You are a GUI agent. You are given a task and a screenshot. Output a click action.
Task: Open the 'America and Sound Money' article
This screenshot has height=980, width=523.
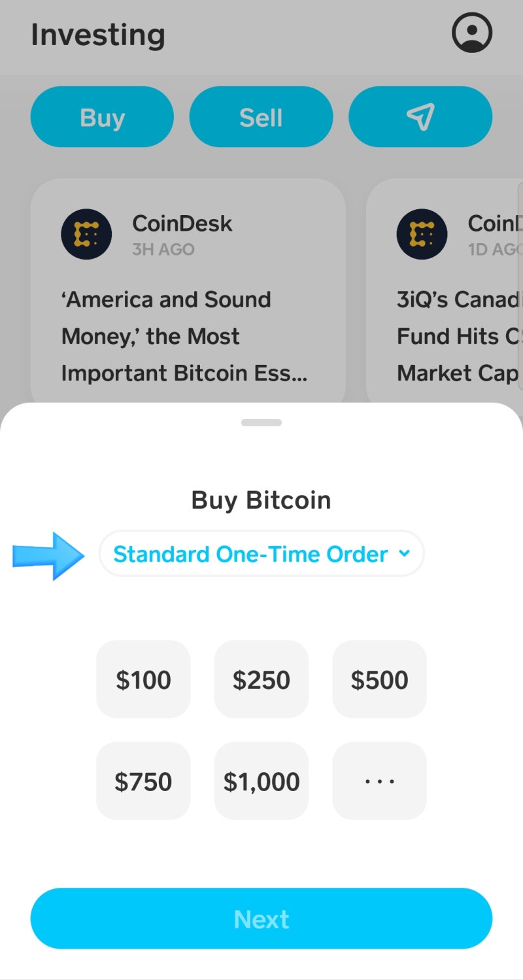(184, 336)
